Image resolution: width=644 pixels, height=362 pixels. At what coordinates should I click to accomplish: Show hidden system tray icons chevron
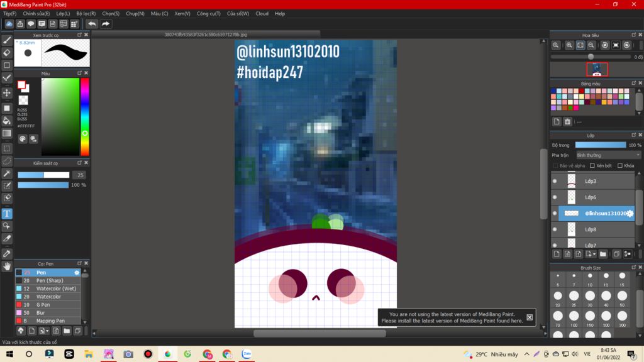point(526,354)
